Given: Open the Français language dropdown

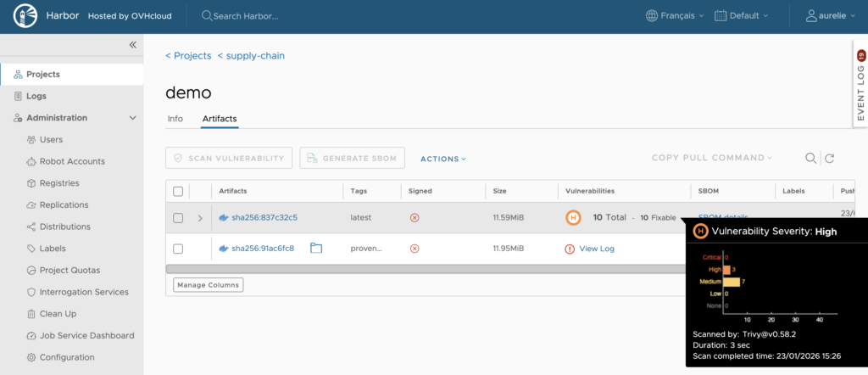Looking at the screenshot, I should (x=675, y=16).
